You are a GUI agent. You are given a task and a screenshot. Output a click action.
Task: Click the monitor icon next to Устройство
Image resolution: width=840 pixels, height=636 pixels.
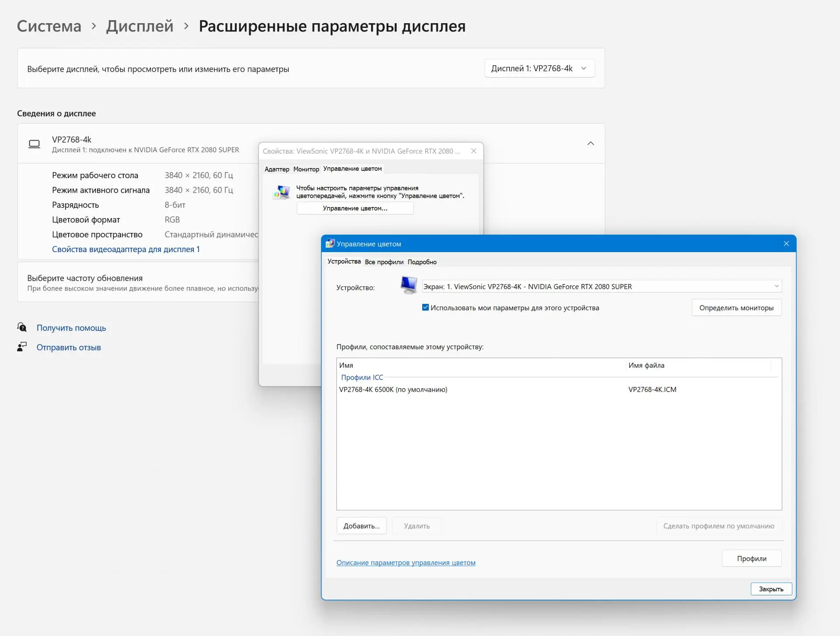409,285
